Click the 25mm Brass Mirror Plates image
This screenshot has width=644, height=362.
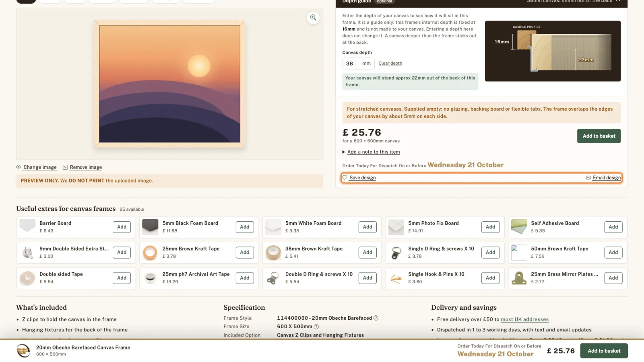519,278
